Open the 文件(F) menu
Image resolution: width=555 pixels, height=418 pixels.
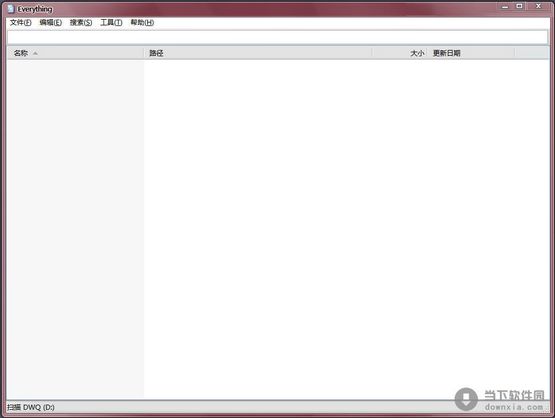pos(21,23)
